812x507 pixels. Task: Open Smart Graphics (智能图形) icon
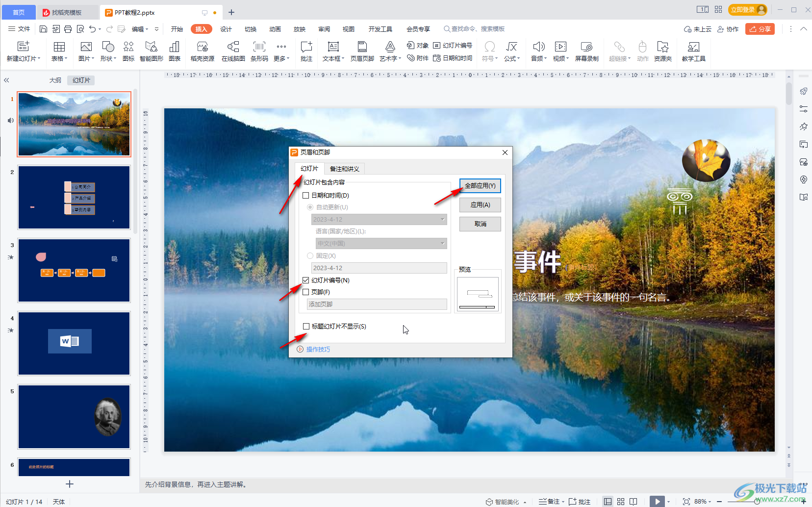[x=152, y=47]
